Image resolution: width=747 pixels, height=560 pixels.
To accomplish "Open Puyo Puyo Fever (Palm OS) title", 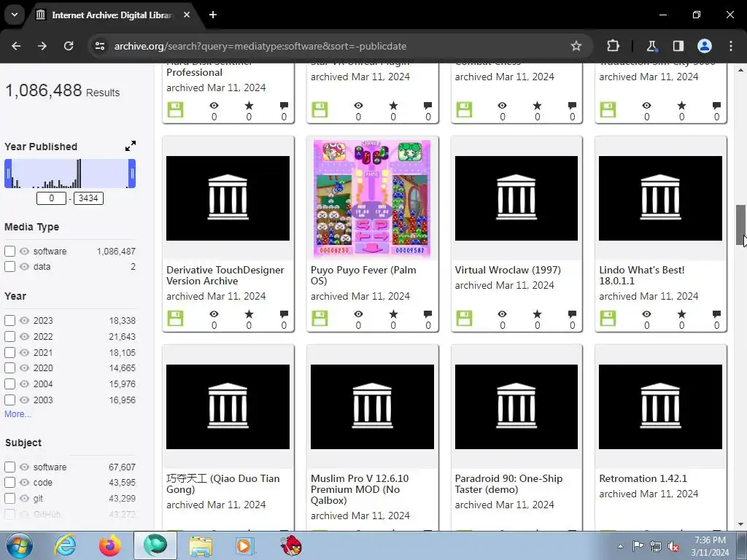I will click(363, 275).
